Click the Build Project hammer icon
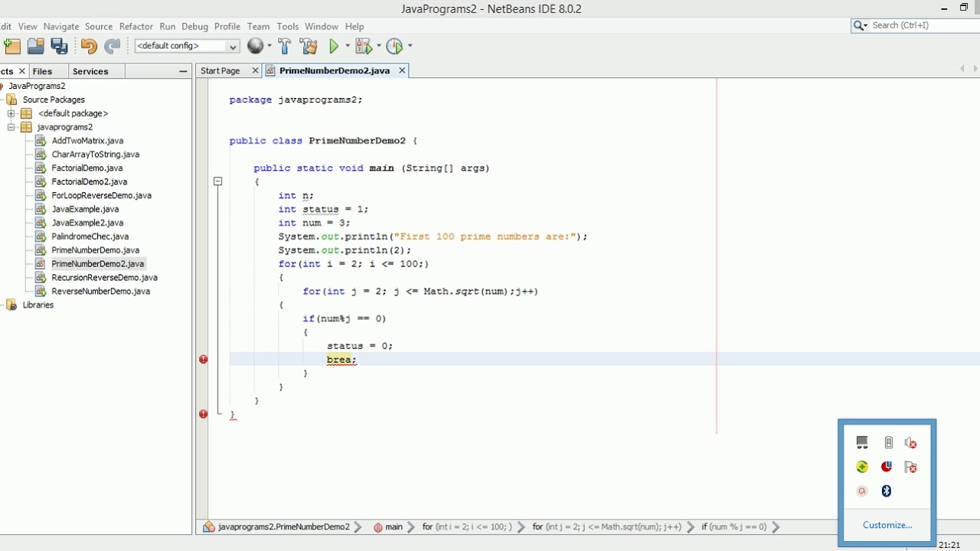The height and width of the screenshot is (551, 980). click(285, 46)
